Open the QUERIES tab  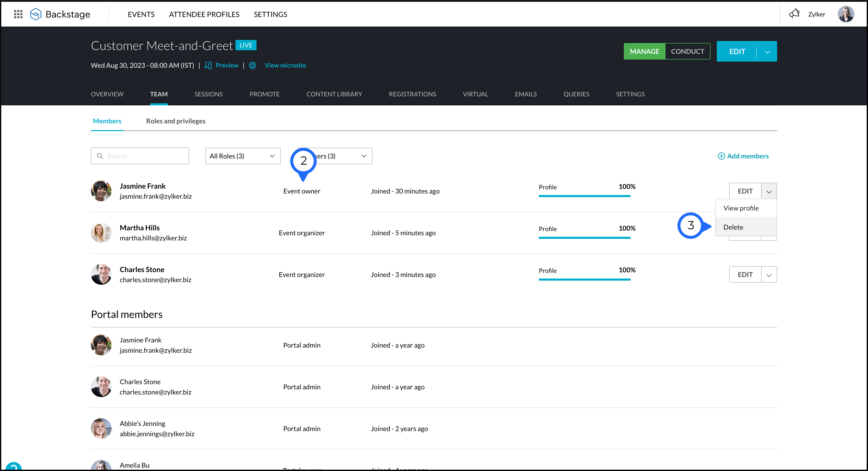pos(576,94)
